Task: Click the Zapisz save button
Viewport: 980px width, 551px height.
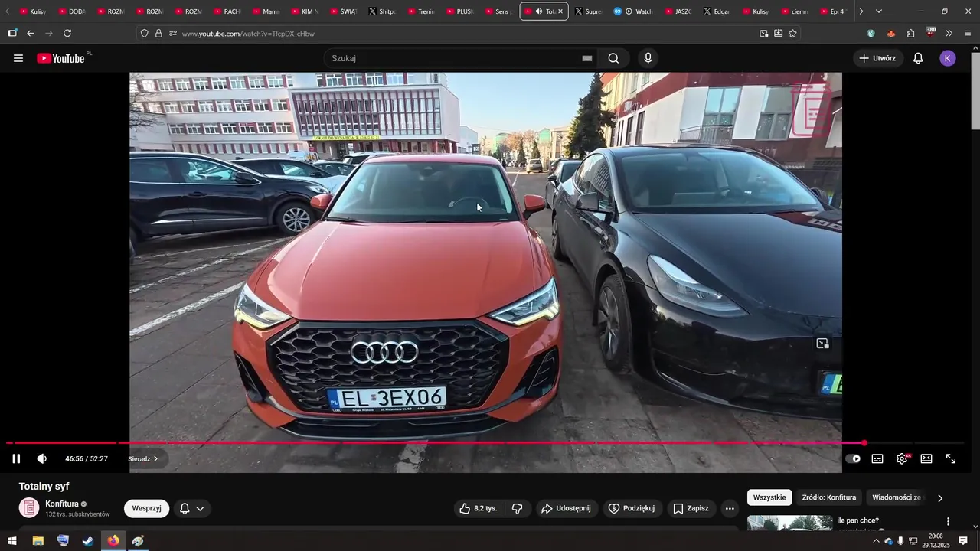Action: pos(691,508)
